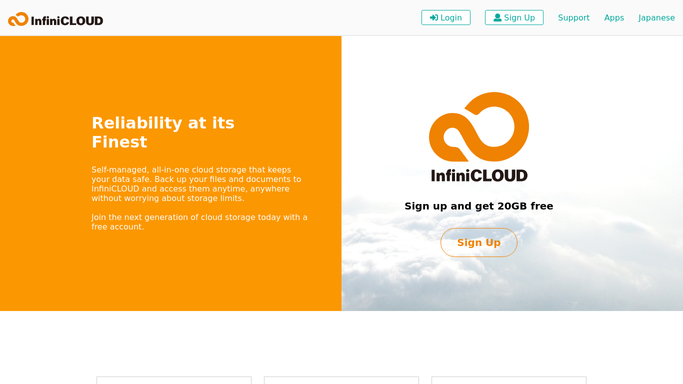Open the Support menu item
683x384 pixels.
(x=574, y=18)
